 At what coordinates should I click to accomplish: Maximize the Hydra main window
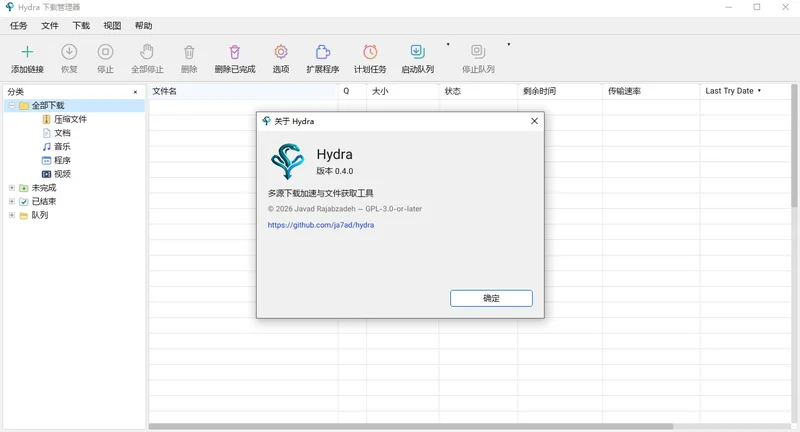coord(757,7)
